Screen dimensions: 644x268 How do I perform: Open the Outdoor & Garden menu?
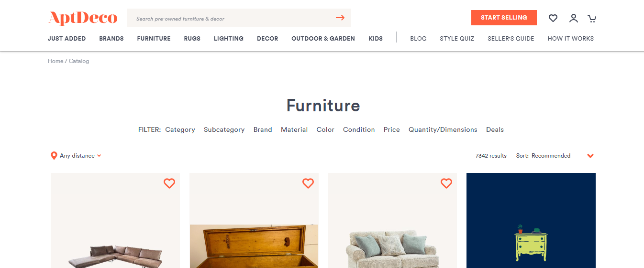pyautogui.click(x=323, y=39)
